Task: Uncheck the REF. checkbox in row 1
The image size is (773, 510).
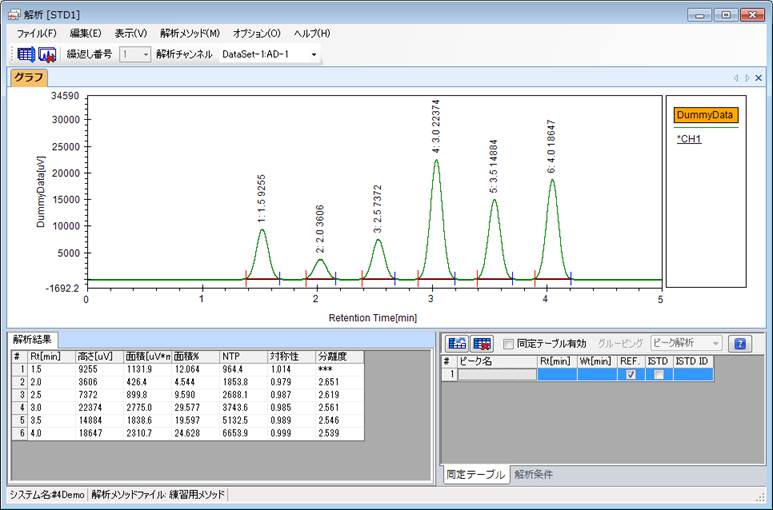Action: click(629, 375)
